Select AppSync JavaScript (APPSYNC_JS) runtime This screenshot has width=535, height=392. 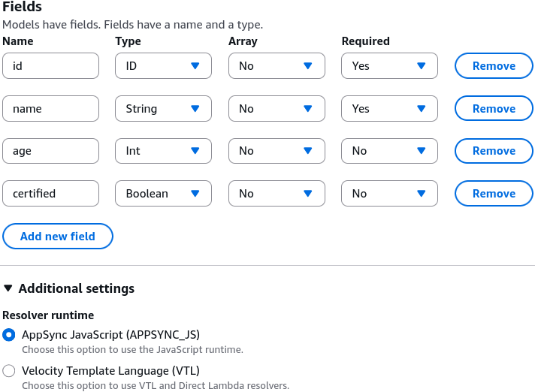point(9,335)
